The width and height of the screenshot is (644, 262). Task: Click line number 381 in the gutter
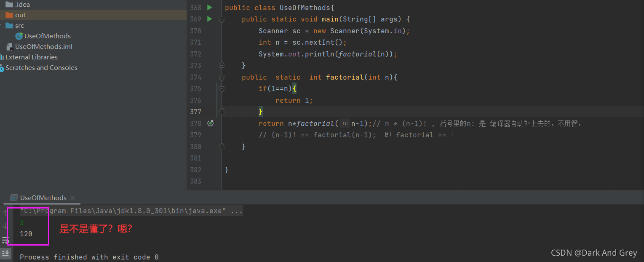(195, 158)
